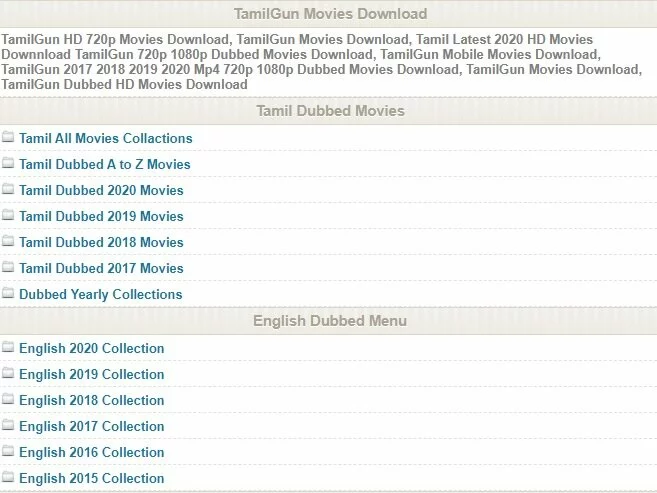Click folder icon beside Dubbed Yearly Collections
657x493 pixels.
coord(8,292)
